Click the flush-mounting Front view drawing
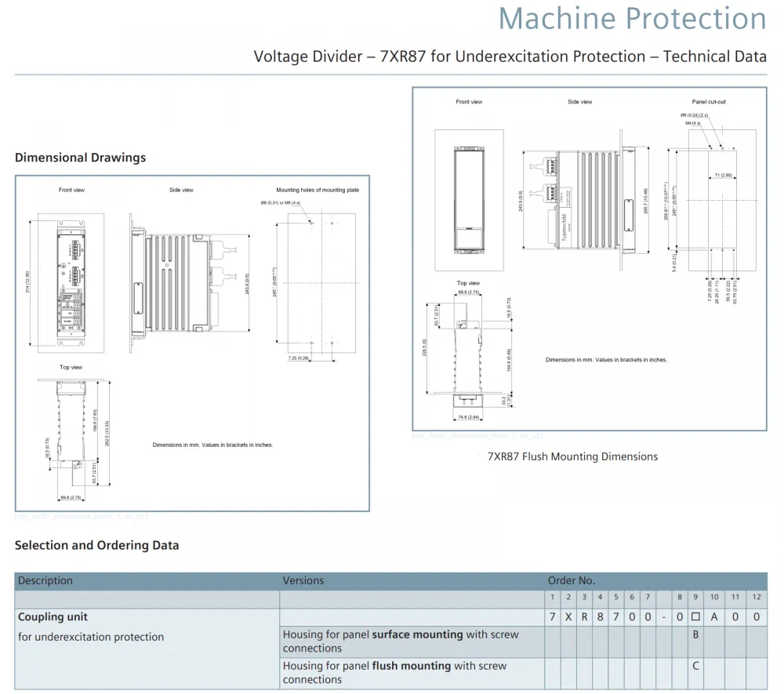The height and width of the screenshot is (694, 784). click(x=469, y=200)
